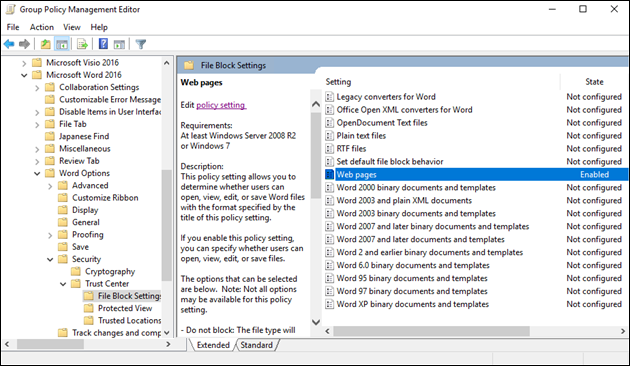Screen dimensions: 630x366
Task: Click the Save folder icon in tree
Action: click(x=63, y=247)
